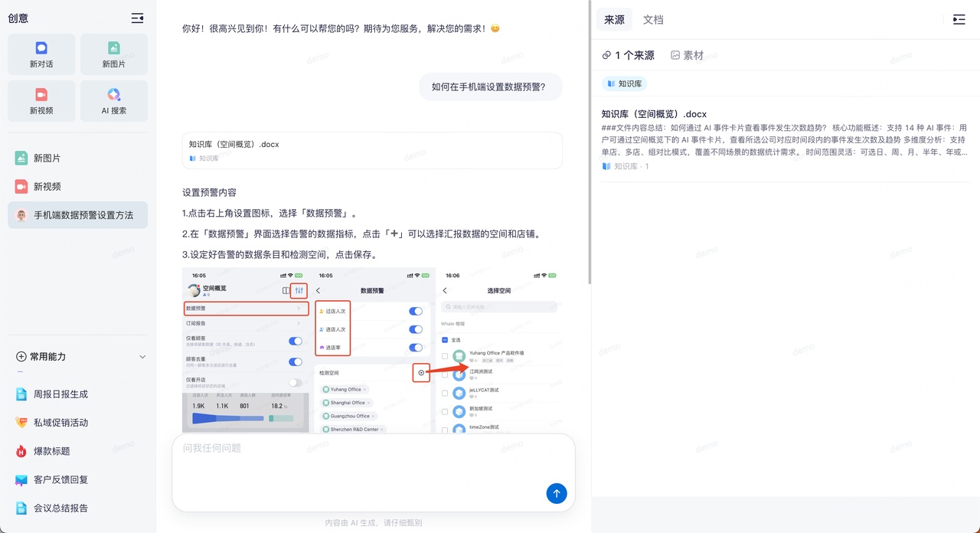Screen dimensions: 980x533
Task: Click the 知识库 filter chip
Action: pyautogui.click(x=624, y=83)
